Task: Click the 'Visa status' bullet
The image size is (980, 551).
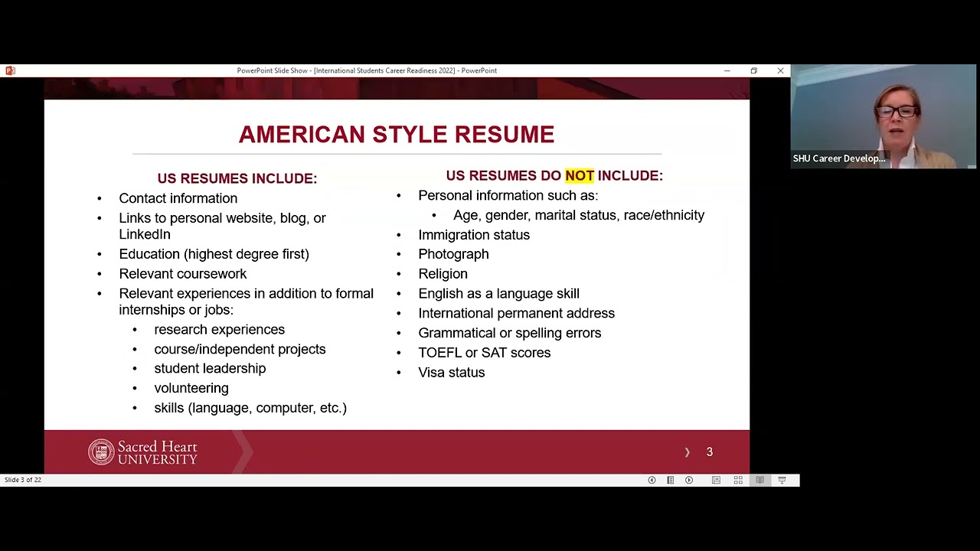Action: (x=451, y=373)
